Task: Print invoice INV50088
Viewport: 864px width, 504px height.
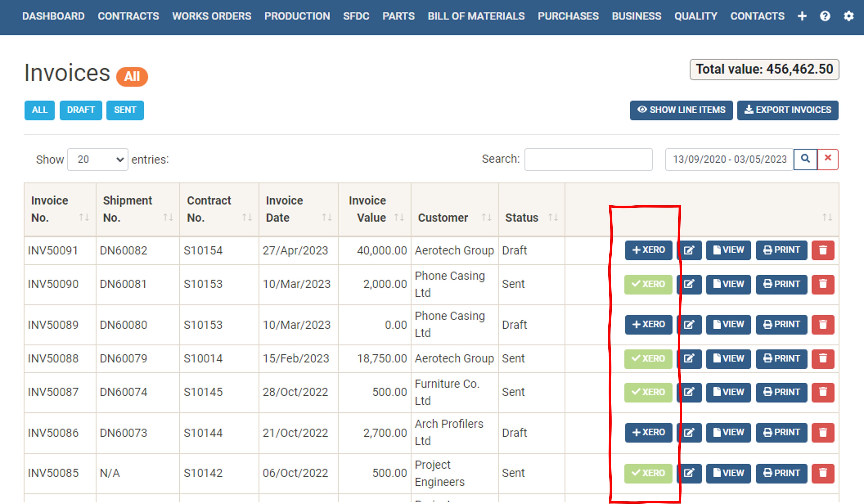Action: point(781,359)
